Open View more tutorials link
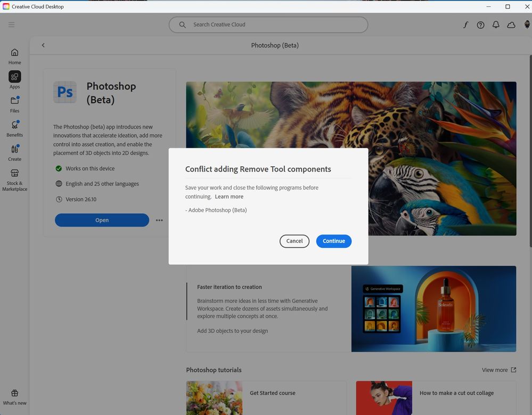The image size is (532, 415). point(495,370)
